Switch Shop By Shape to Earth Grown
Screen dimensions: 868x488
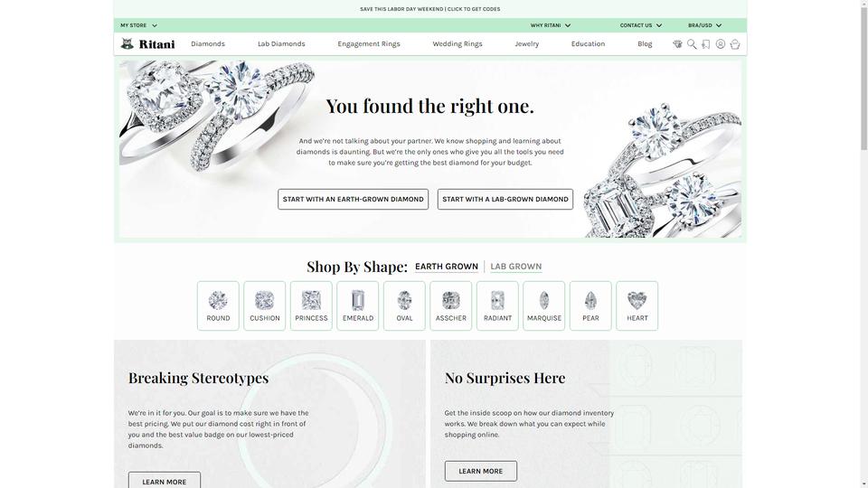click(446, 267)
